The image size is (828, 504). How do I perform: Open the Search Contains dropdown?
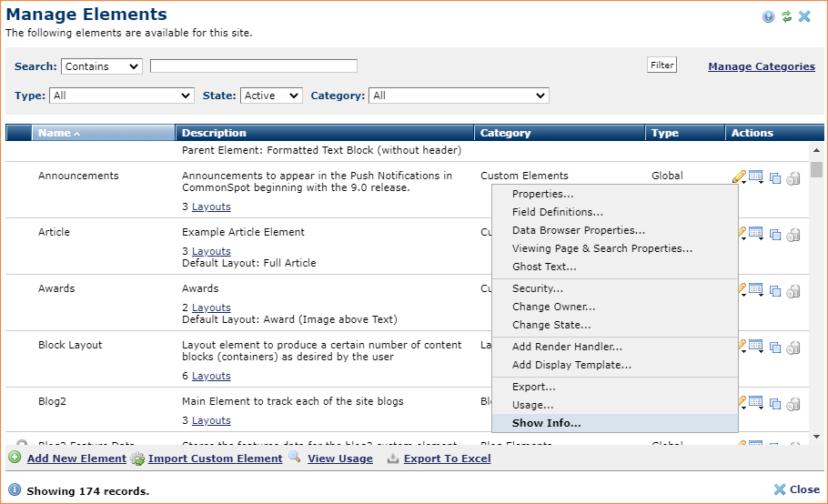pyautogui.click(x=102, y=66)
